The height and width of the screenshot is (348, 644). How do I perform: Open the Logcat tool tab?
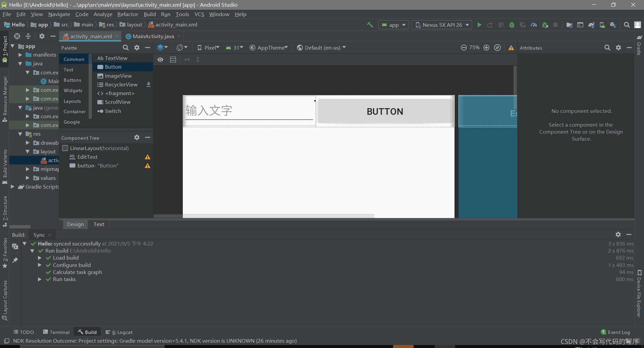[x=119, y=332]
